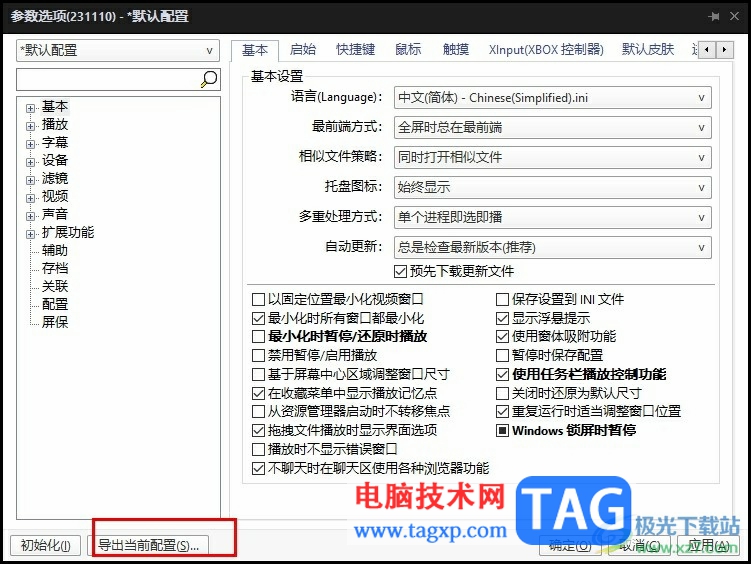Expand the 字幕 tree node
Viewport: 751px width, 564px height.
(x=31, y=144)
